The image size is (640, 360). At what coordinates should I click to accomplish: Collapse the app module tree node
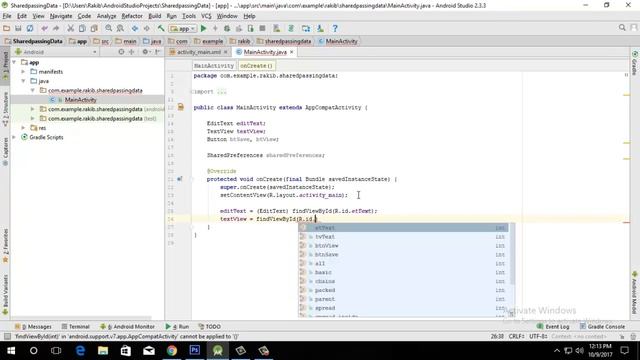coord(14,62)
